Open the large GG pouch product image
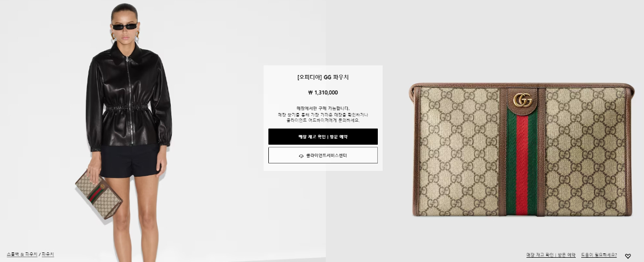644x262 pixels. click(521, 149)
